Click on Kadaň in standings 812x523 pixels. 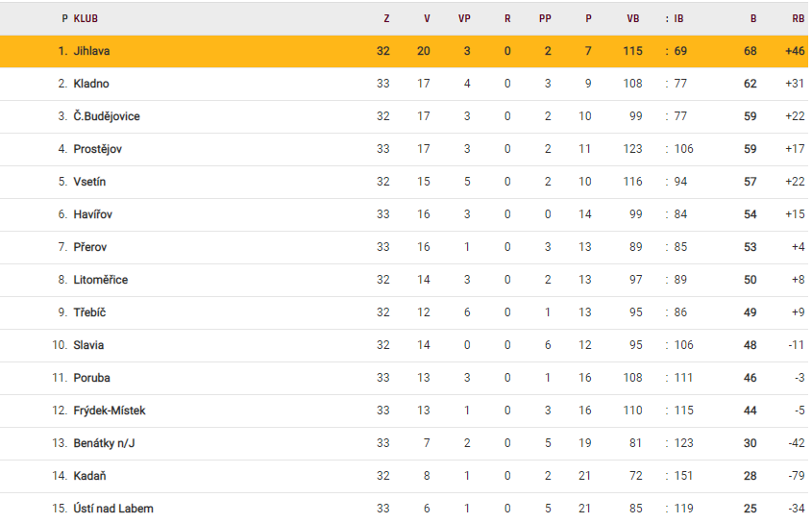coord(89,476)
